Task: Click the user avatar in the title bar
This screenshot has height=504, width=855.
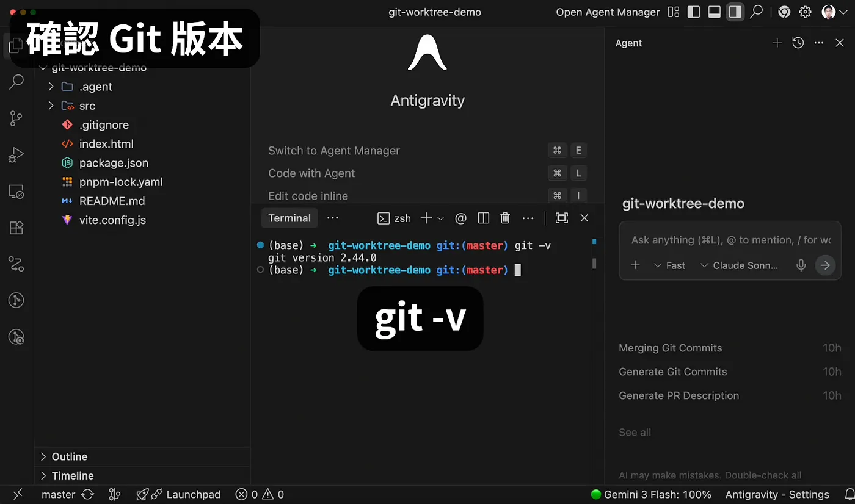Action: click(829, 12)
